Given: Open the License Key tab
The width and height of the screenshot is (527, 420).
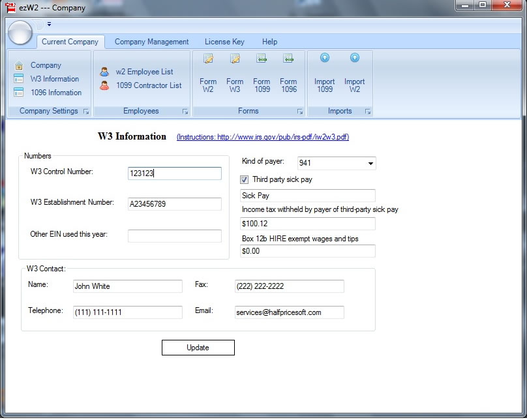Looking at the screenshot, I should (224, 42).
